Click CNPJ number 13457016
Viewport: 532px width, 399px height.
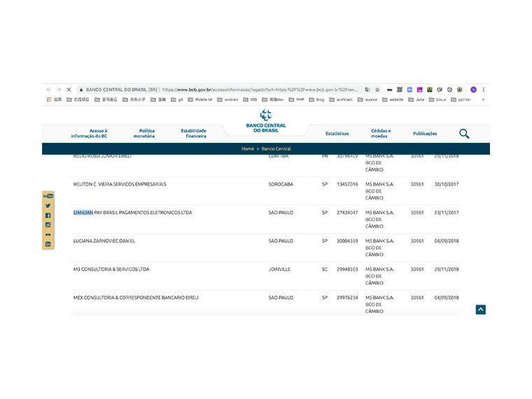coord(347,184)
